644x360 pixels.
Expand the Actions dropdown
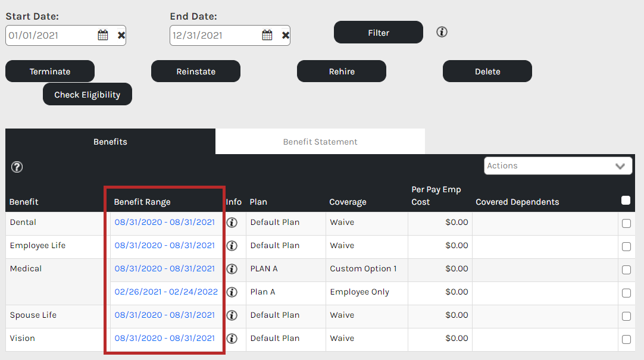[558, 166]
